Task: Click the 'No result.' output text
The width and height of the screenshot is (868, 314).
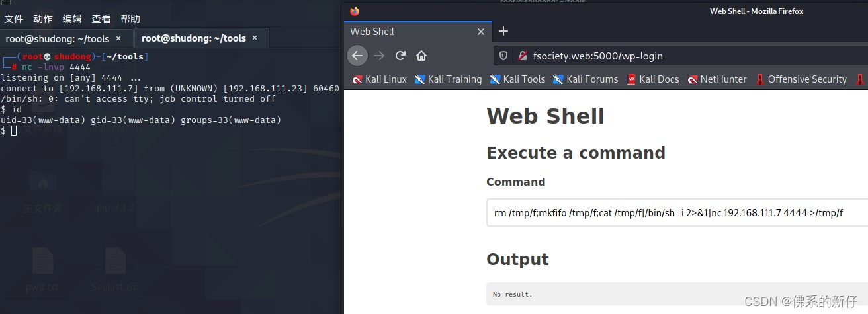Action: (513, 294)
